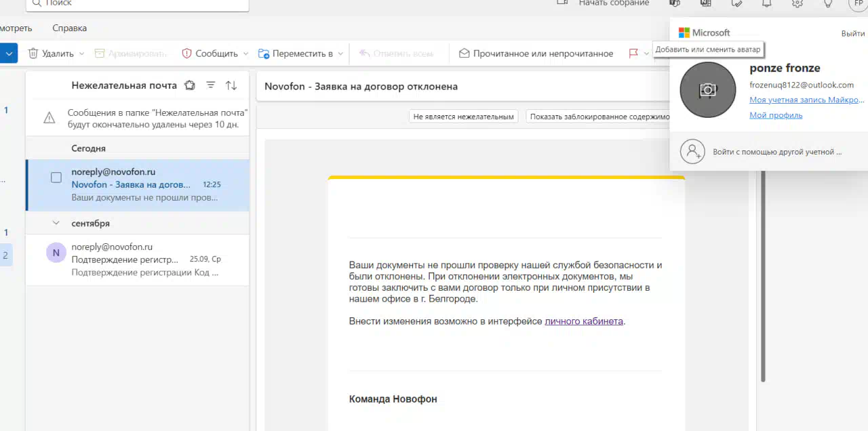
Task: Click the FP account avatar
Action: 857,3
